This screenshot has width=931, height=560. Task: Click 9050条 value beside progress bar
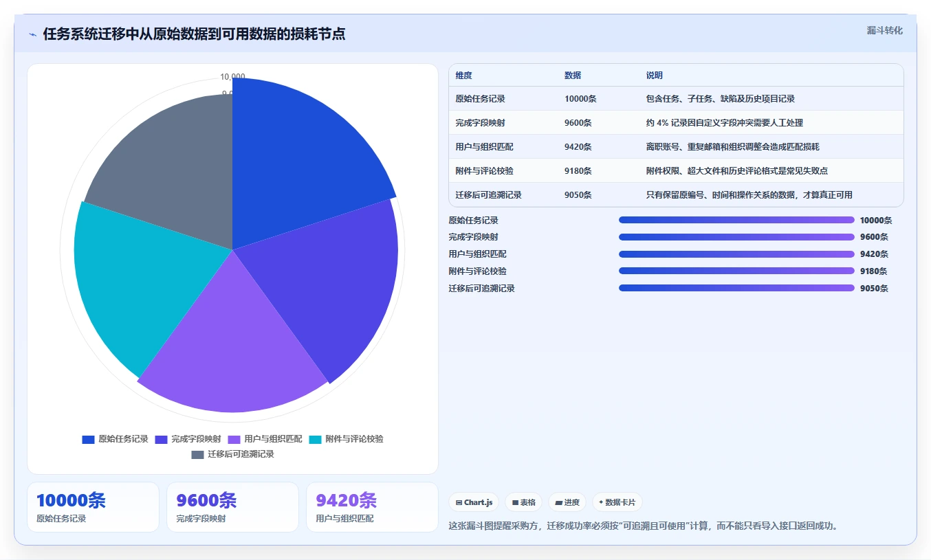point(874,289)
